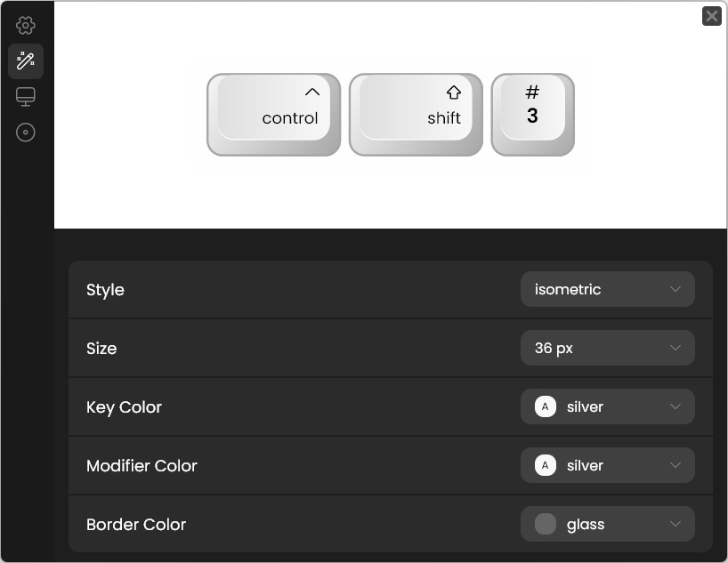Click the Style dropdown chevron arrow
This screenshot has width=728, height=563.
click(675, 289)
